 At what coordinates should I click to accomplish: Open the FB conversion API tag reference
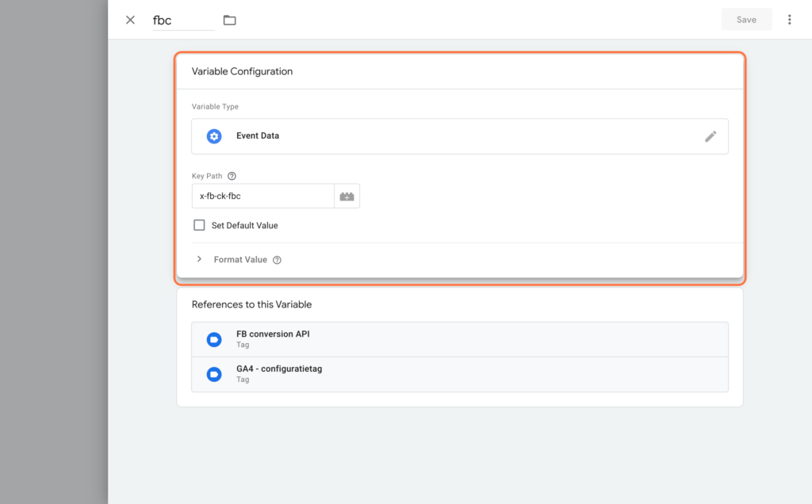pos(460,339)
